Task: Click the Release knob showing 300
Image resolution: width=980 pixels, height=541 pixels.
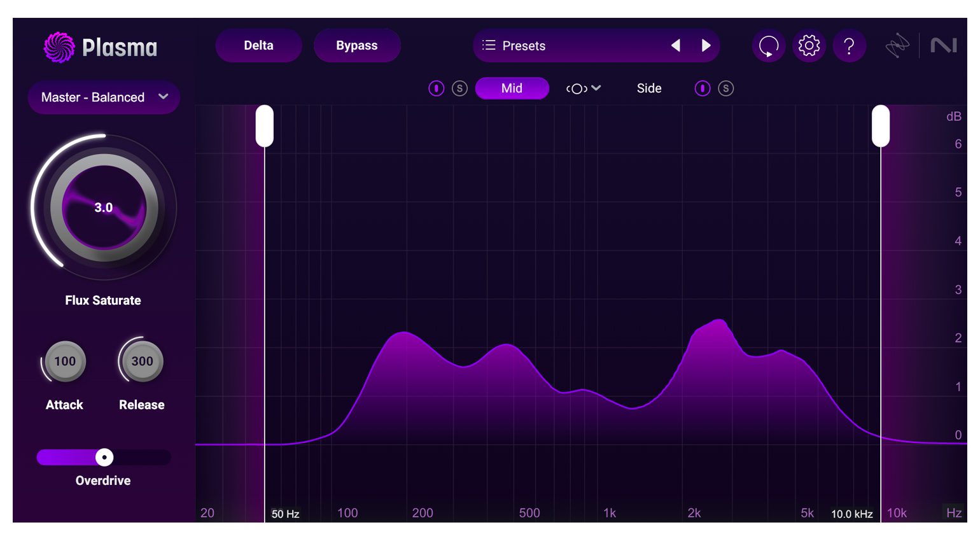Action: [142, 362]
